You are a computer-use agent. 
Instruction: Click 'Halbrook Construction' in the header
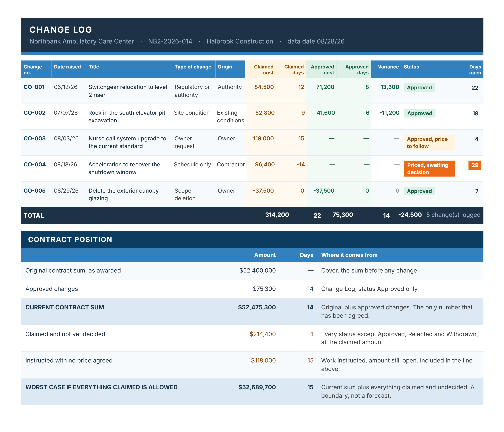click(x=240, y=41)
